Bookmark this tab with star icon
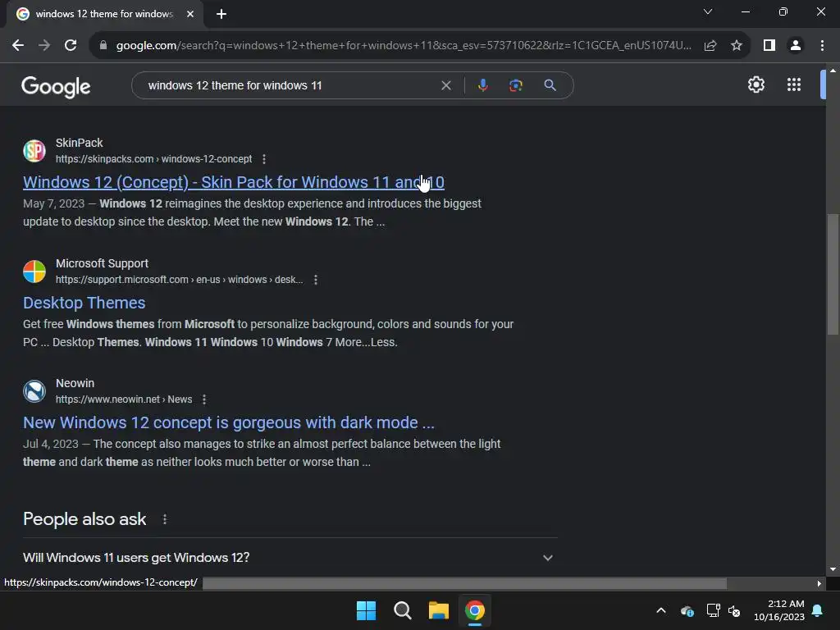This screenshot has width=840, height=630. coord(737,46)
